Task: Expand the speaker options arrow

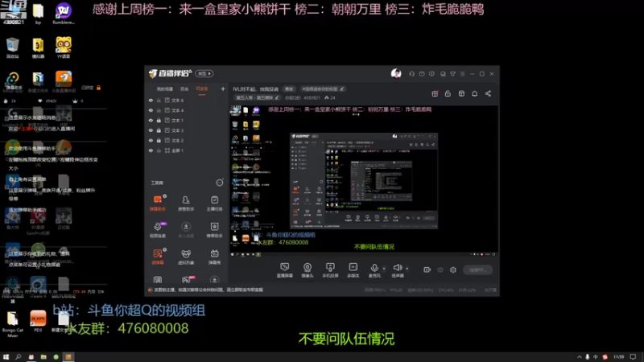Action: click(x=407, y=269)
